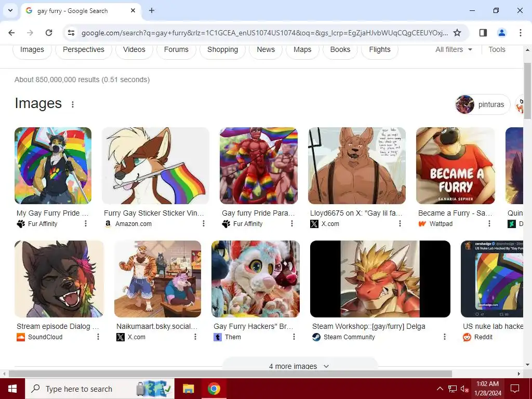The image size is (532, 399).
Task: Open more options for Steam Workshop Delga result
Action: pos(445,337)
